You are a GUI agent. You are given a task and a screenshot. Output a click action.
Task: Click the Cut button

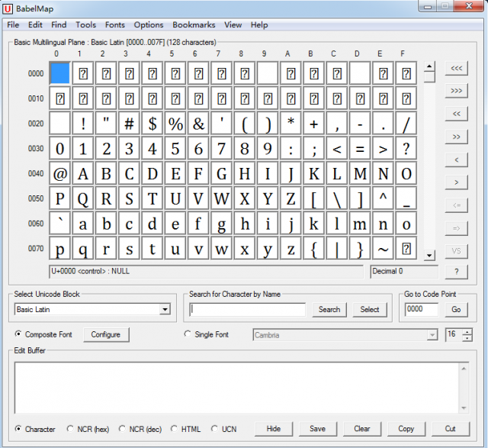[x=451, y=429]
